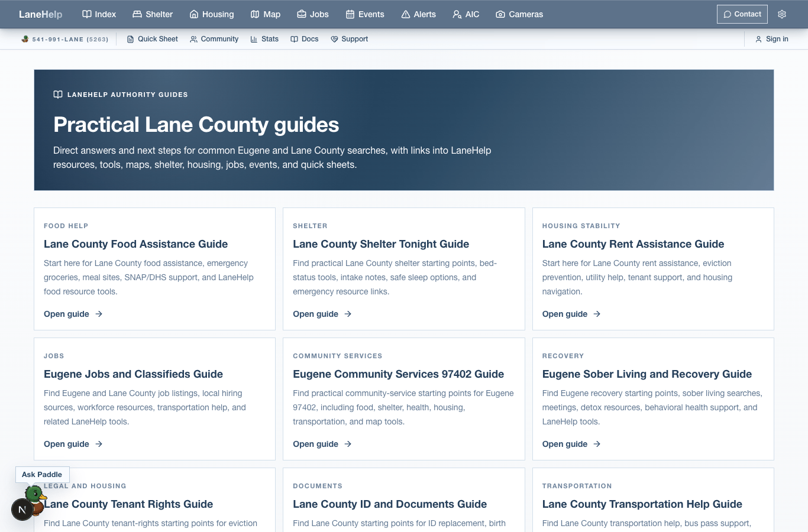Open guide for Sober Living and Recovery

(x=571, y=444)
